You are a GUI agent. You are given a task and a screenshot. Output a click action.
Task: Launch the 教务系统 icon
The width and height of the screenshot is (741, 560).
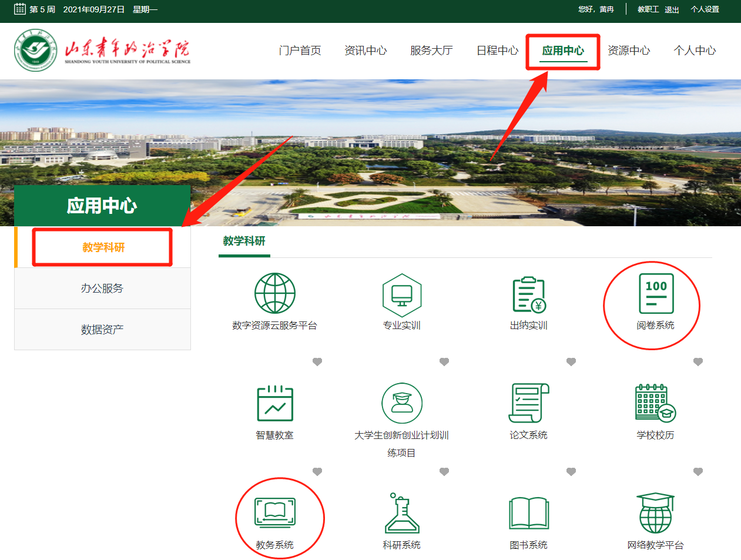(x=274, y=513)
